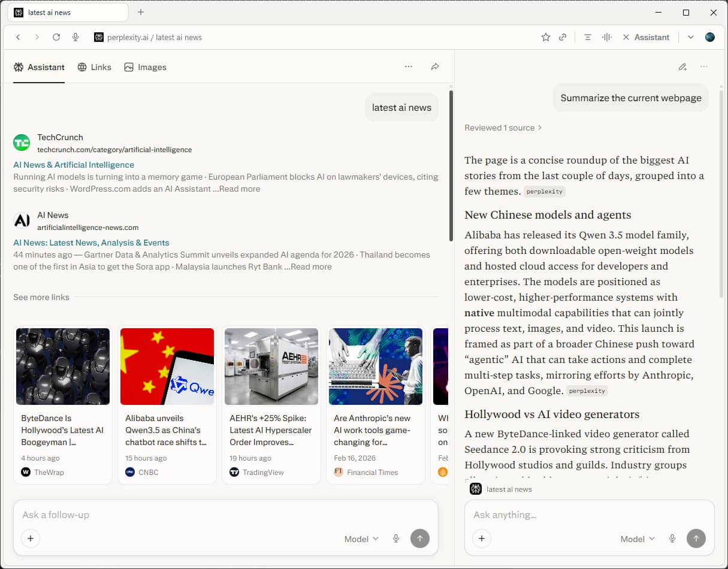The height and width of the screenshot is (569, 728).
Task: Bookmark the page with the star icon
Action: point(546,37)
